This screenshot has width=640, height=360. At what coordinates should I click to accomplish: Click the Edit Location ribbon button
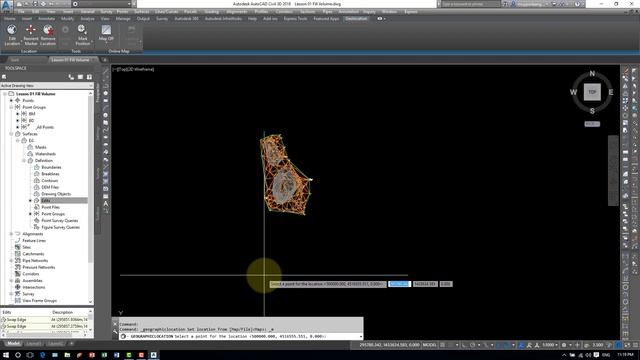click(12, 35)
